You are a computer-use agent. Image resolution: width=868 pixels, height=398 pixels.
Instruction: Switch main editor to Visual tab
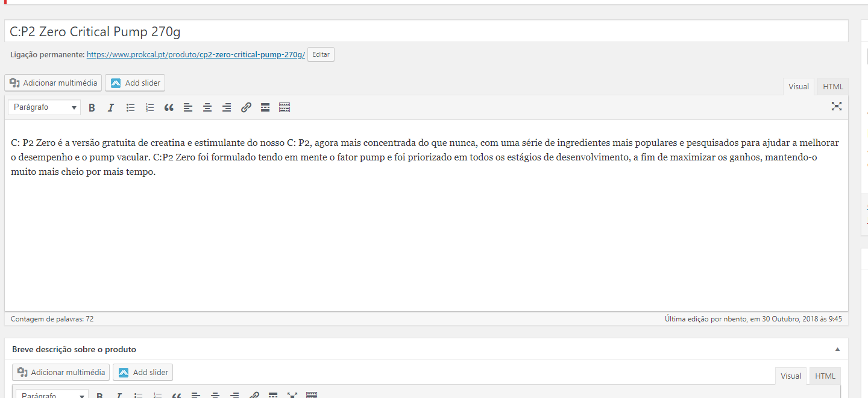coord(799,86)
